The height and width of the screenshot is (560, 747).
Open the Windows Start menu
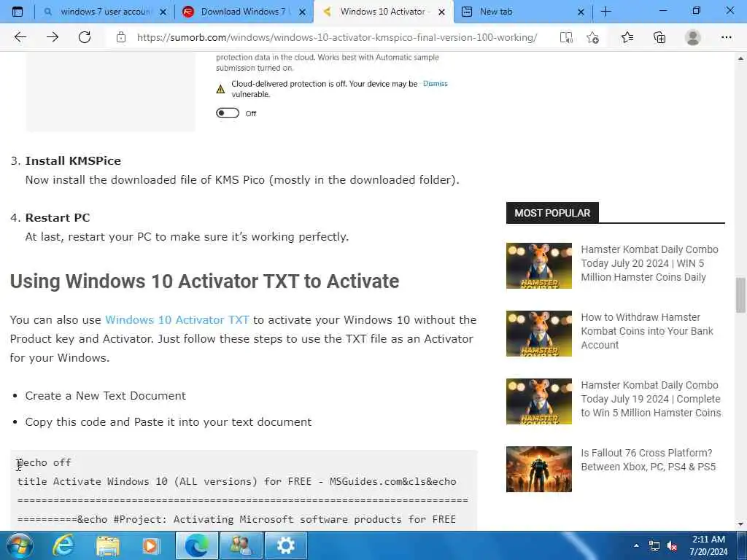[x=19, y=545]
